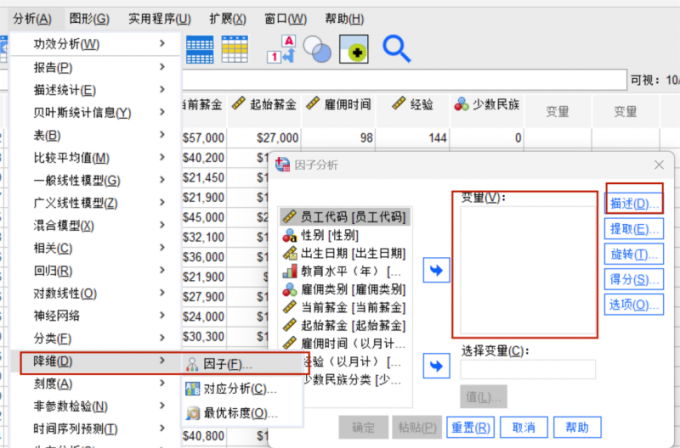680x448 pixels.
Task: Expand the 功效分析(W) submenu
Action: click(95, 44)
